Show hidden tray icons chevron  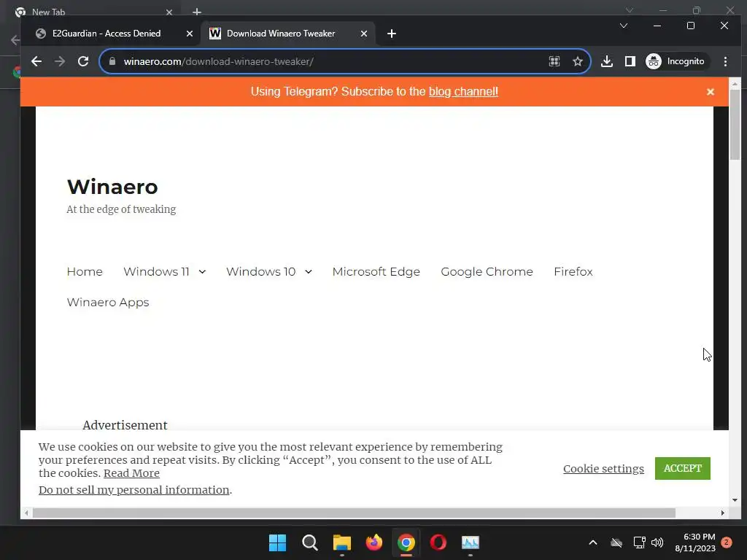[x=592, y=542]
